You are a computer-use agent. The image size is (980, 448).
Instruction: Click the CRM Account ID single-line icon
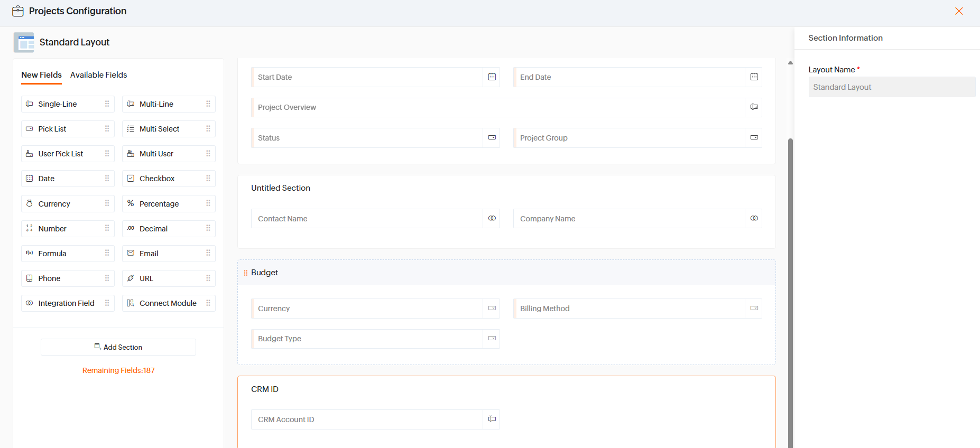click(492, 419)
